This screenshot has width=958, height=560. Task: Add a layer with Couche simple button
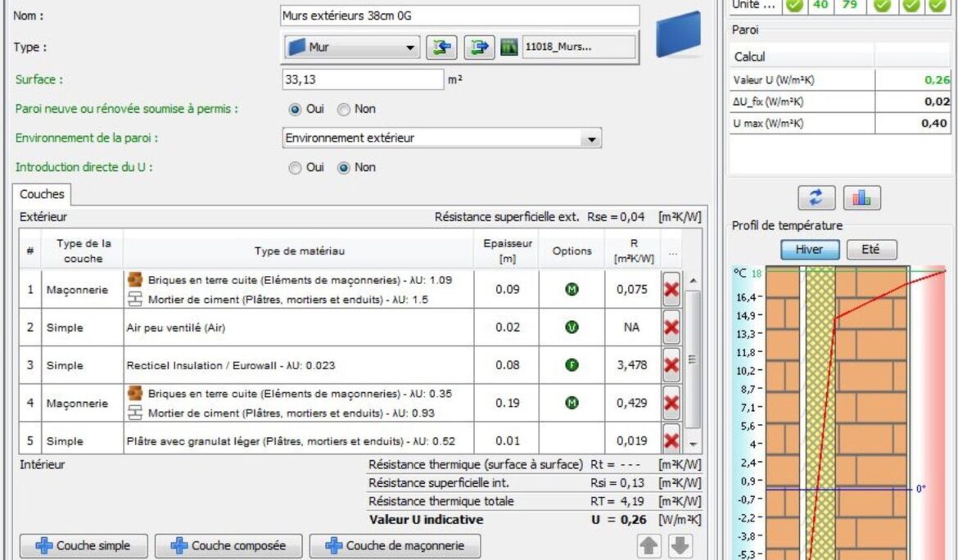81,546
